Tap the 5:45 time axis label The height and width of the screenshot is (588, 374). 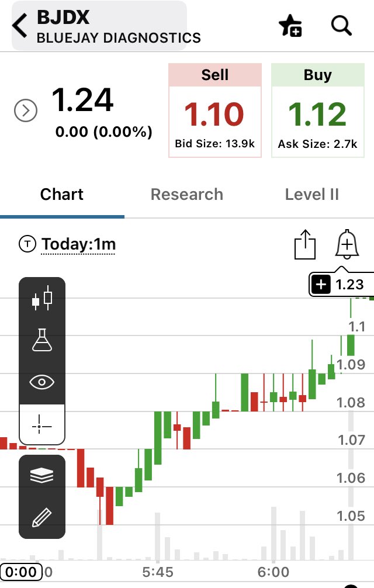158,572
